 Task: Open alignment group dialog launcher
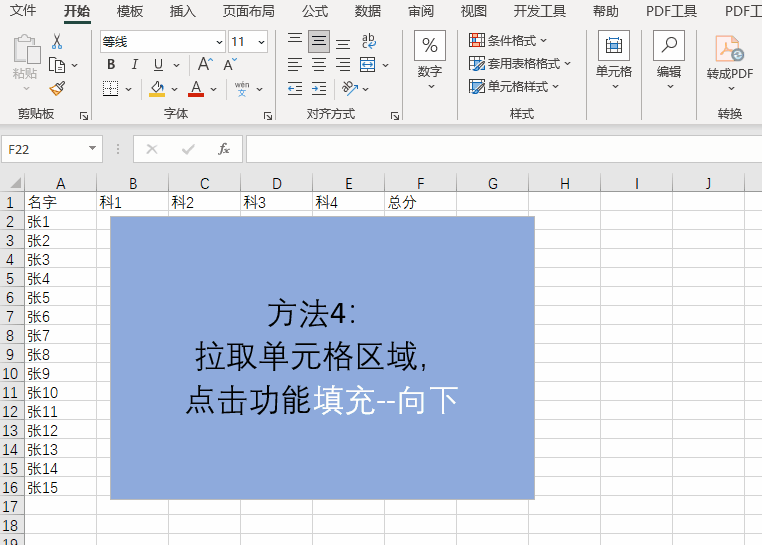[x=395, y=116]
